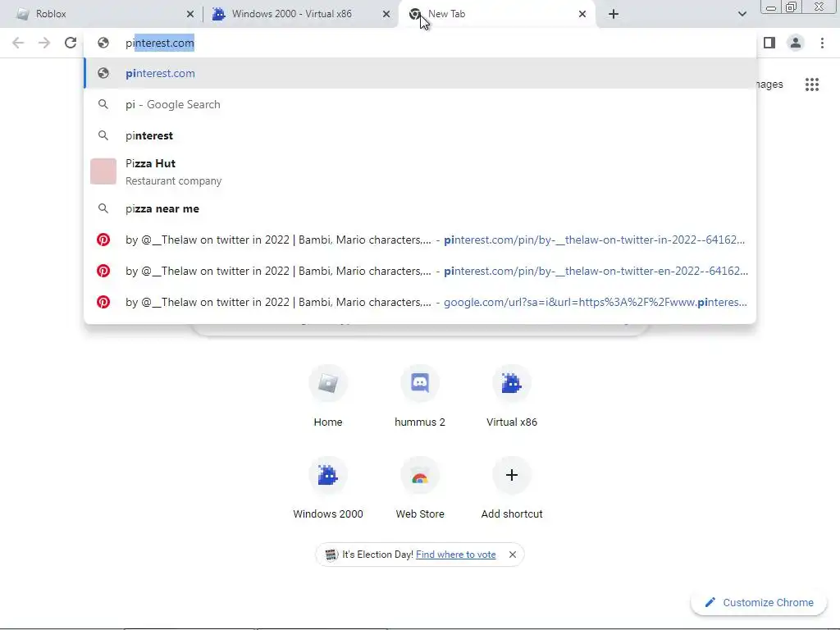Open the Home shortcut tile
Image resolution: width=840 pixels, height=630 pixels.
(328, 396)
